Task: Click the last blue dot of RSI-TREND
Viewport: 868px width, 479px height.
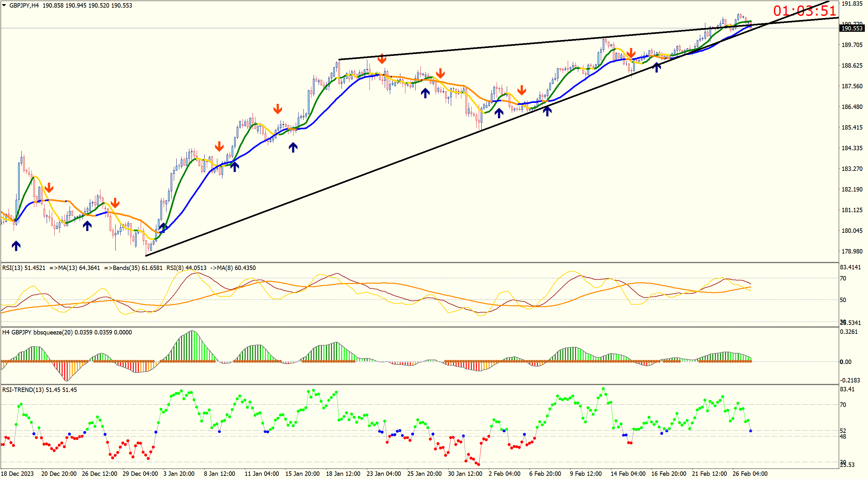Action: tap(750, 431)
